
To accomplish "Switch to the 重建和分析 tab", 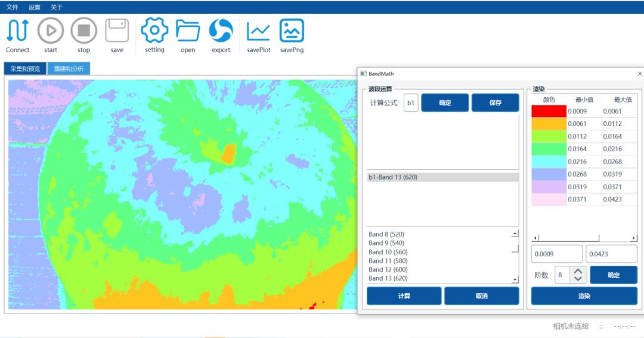I will click(x=69, y=69).
